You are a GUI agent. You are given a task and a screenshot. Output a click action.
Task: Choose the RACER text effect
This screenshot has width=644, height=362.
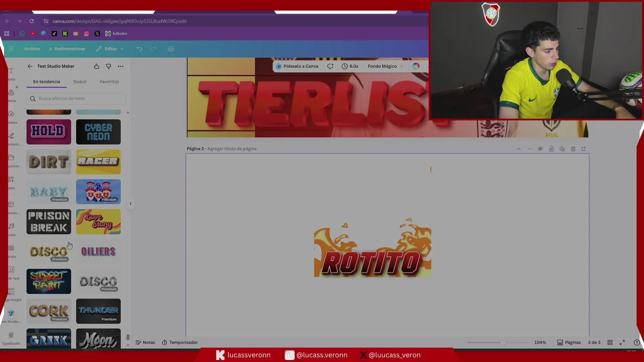98,162
